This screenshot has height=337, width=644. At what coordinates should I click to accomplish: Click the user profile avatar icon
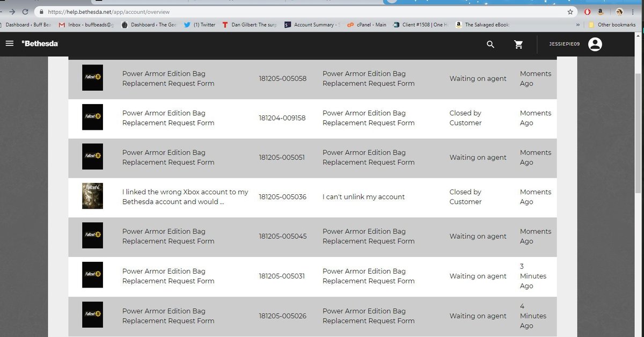point(595,45)
